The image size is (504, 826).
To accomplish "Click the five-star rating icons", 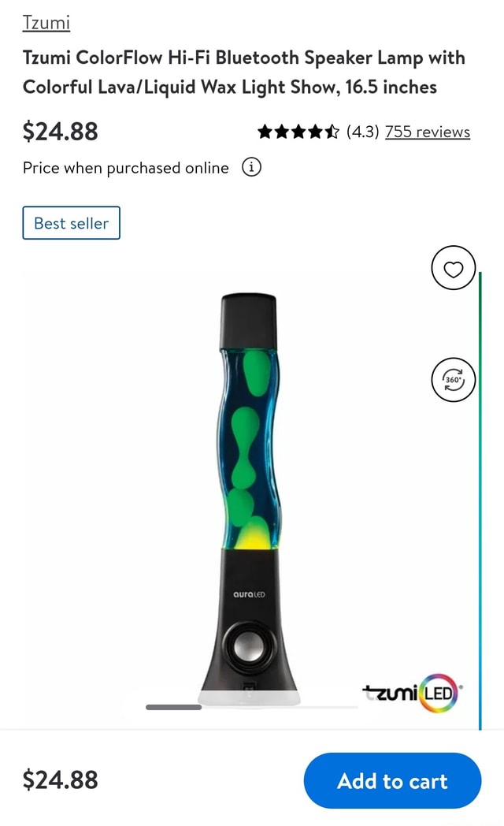I will click(298, 132).
